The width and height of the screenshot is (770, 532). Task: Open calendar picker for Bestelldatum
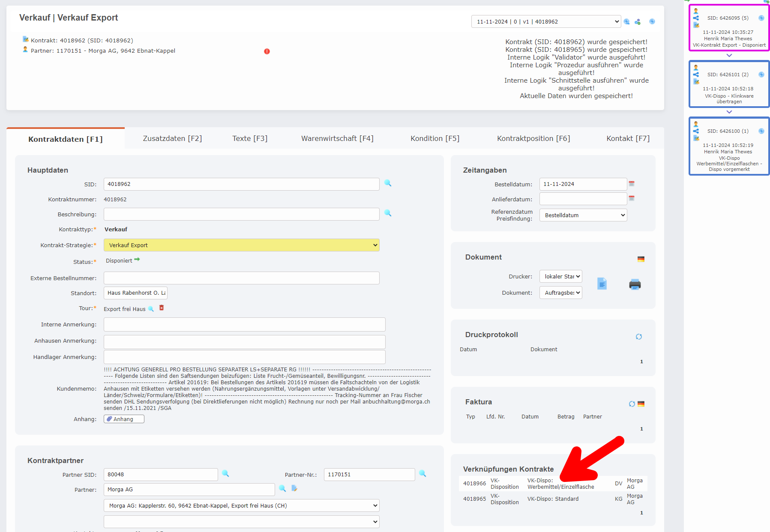pos(631,184)
